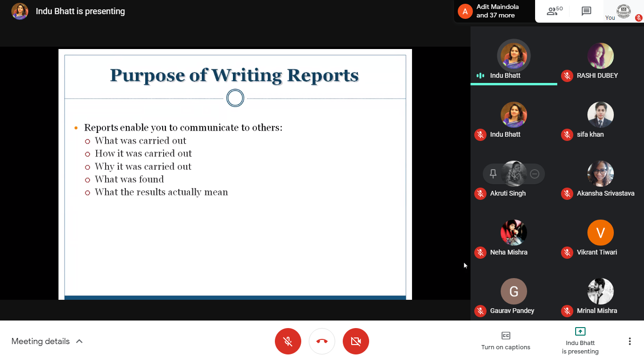Toggle the camera on/off button
Screen dimensions: 644x362
356,341
